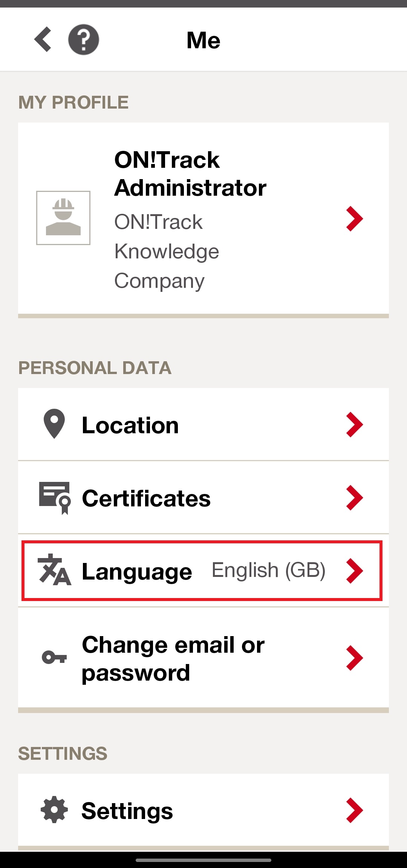The height and width of the screenshot is (868, 407).
Task: Open Location using its red chevron
Action: tap(355, 425)
